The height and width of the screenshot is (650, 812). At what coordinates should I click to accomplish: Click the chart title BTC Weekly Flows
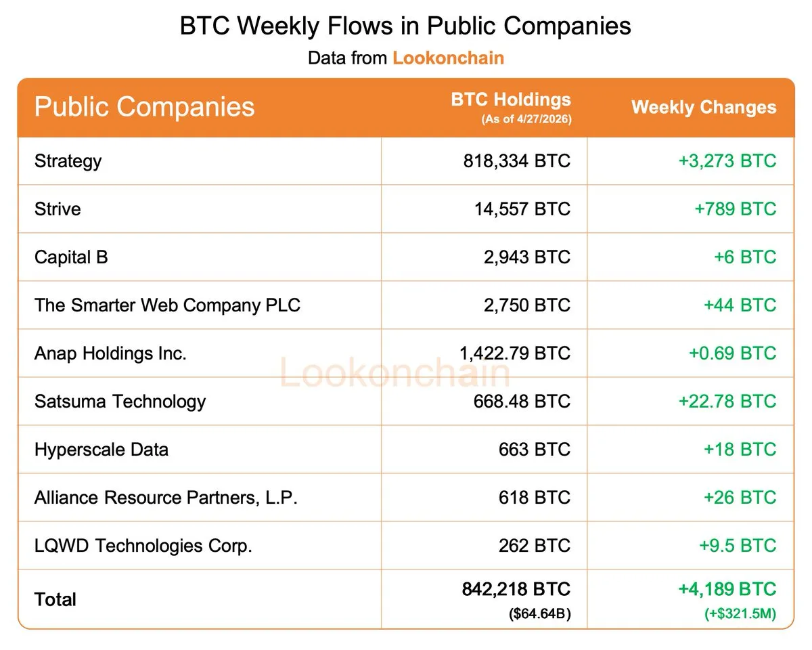pyautogui.click(x=405, y=26)
